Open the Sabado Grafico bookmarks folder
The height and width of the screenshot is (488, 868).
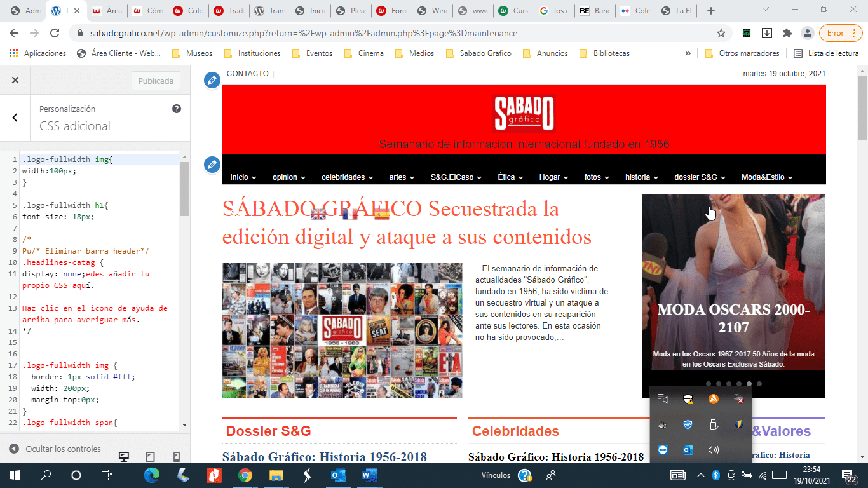click(x=478, y=53)
